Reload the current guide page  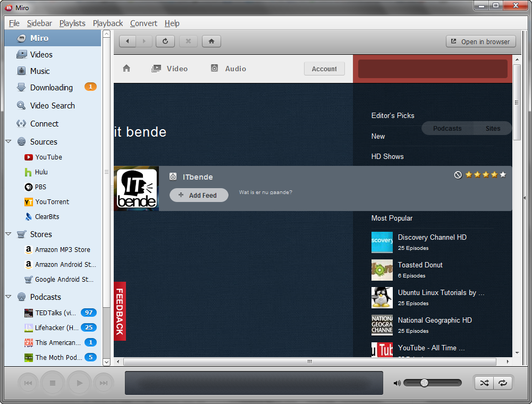tap(165, 41)
